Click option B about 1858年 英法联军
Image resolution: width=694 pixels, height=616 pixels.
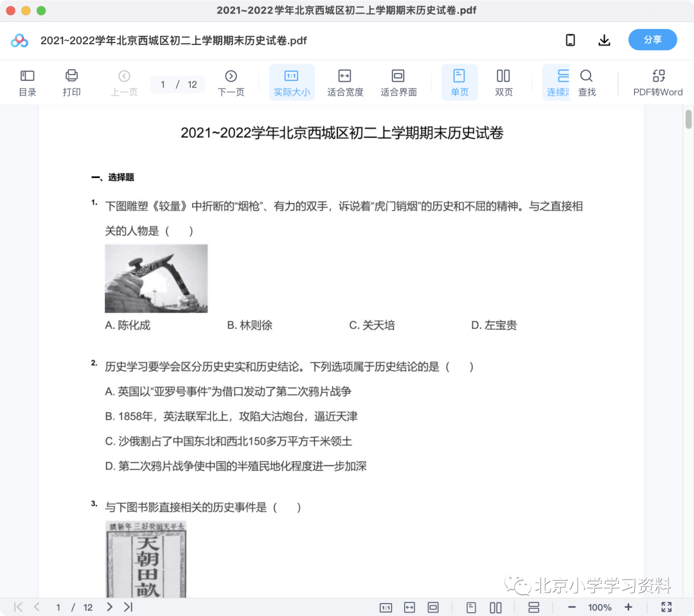click(231, 416)
